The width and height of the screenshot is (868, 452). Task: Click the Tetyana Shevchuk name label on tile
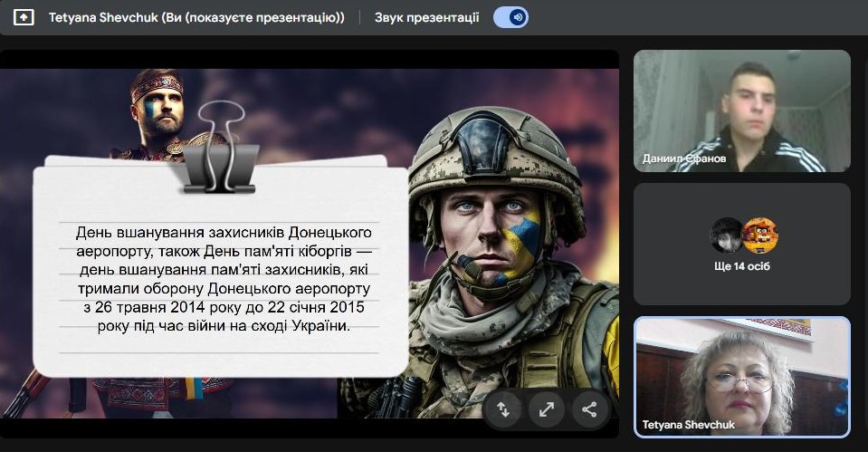(689, 424)
